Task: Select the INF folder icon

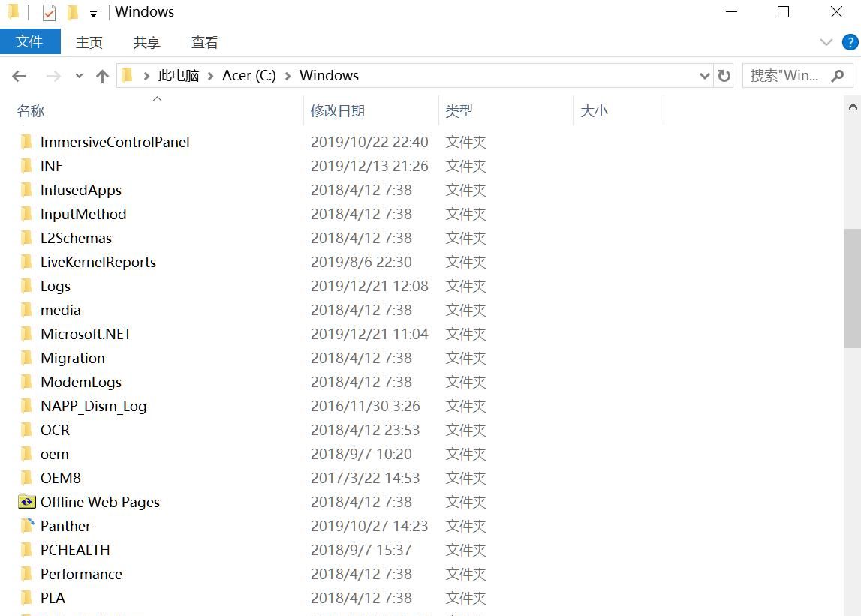Action: (26, 166)
